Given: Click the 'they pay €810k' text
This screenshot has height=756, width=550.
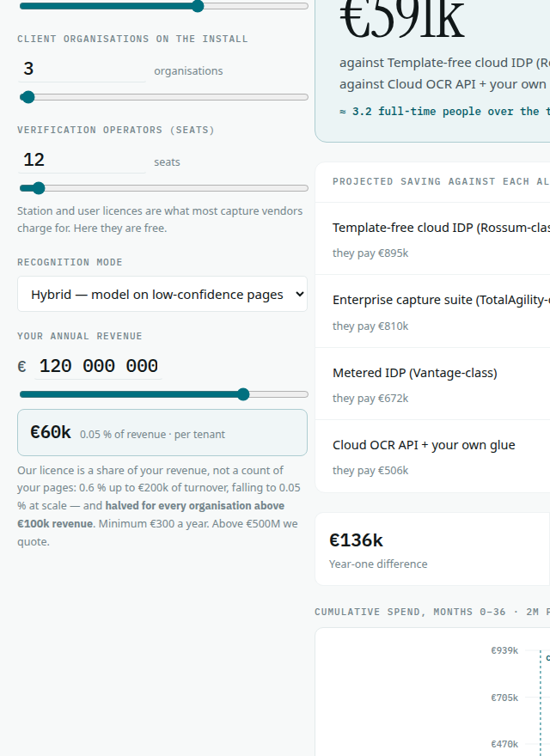Looking at the screenshot, I should (x=370, y=326).
